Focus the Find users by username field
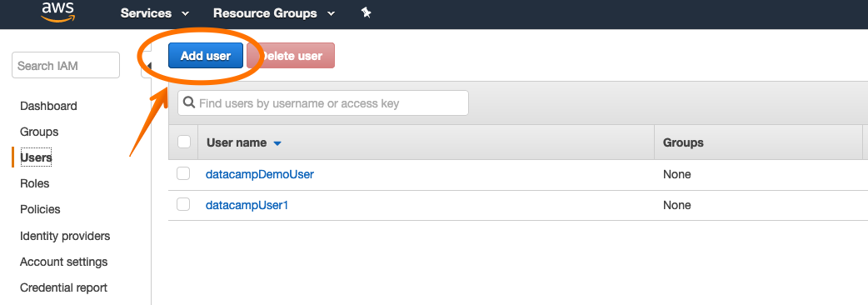The height and width of the screenshot is (305, 868). 322,103
